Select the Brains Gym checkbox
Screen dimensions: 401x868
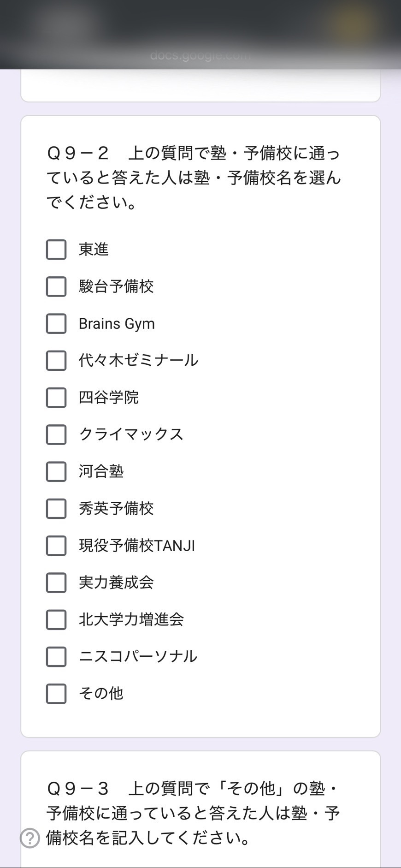pyautogui.click(x=56, y=324)
